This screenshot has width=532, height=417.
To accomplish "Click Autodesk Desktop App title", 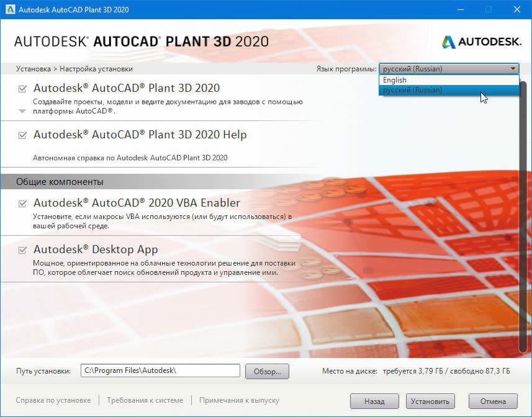I will [x=96, y=249].
